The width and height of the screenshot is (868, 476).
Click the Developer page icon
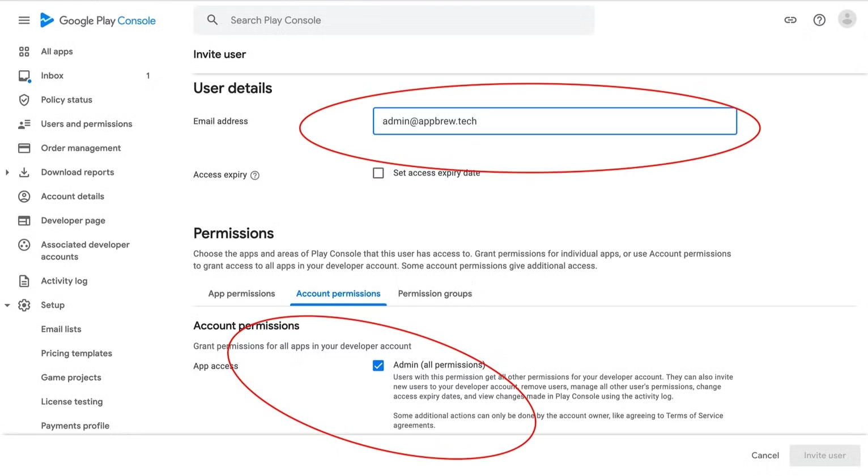coord(24,221)
